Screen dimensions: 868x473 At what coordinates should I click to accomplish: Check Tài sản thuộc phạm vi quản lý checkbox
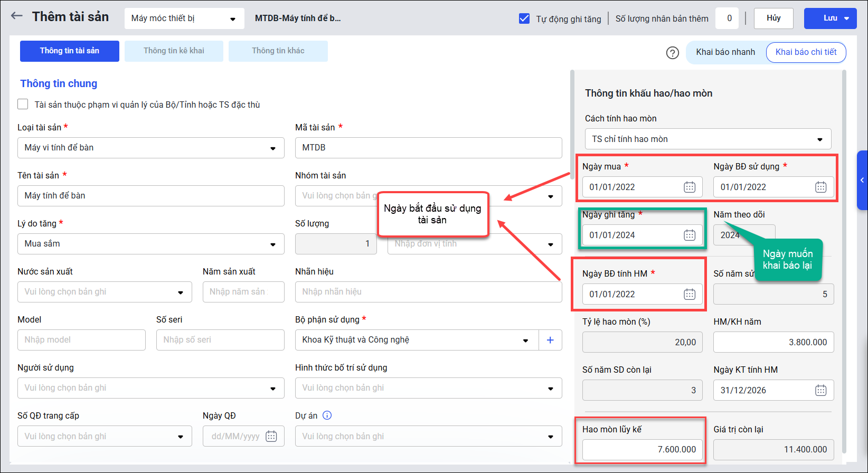23,104
